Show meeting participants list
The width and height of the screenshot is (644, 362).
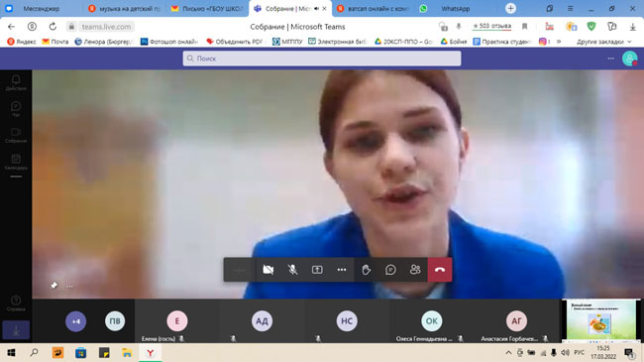tap(415, 270)
